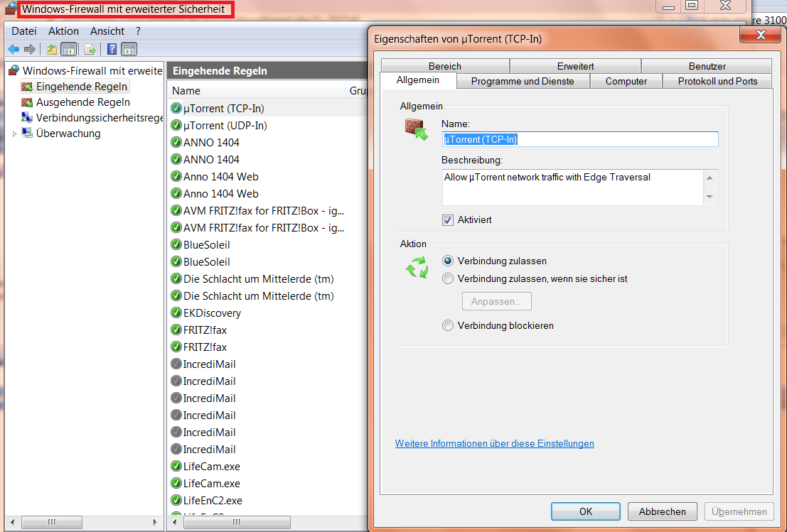The width and height of the screenshot is (787, 532).
Task: Switch to the Bereich tab
Action: pyautogui.click(x=445, y=66)
